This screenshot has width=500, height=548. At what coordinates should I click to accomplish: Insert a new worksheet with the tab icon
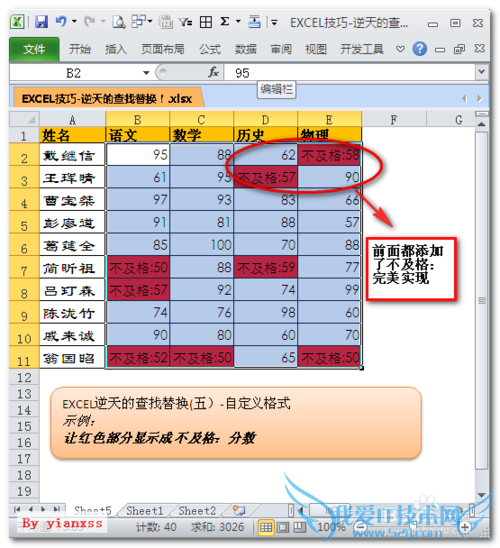tap(239, 511)
